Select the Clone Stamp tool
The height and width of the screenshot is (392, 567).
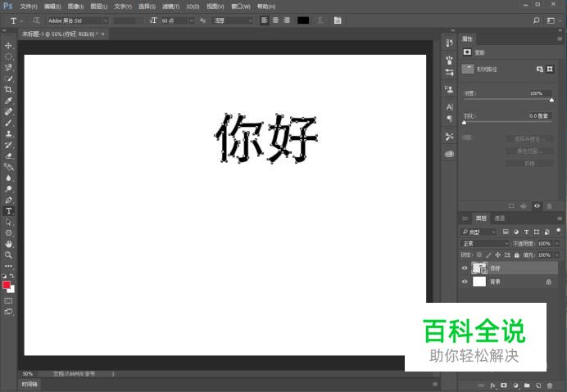[9, 133]
